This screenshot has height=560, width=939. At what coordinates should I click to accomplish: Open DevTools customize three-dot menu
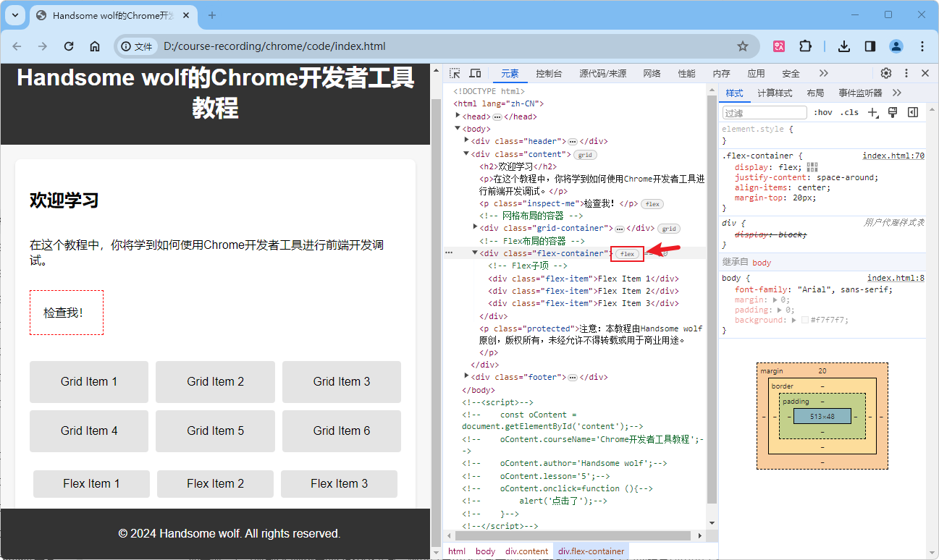[906, 73]
